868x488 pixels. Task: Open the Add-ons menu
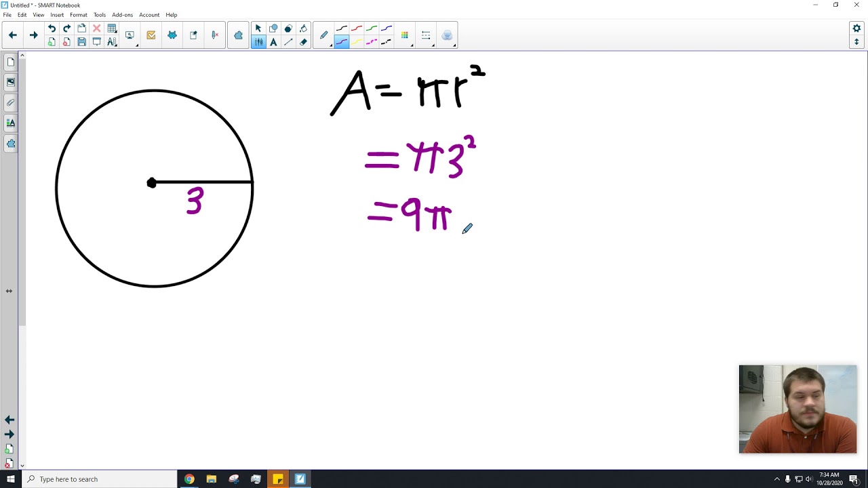(x=123, y=15)
